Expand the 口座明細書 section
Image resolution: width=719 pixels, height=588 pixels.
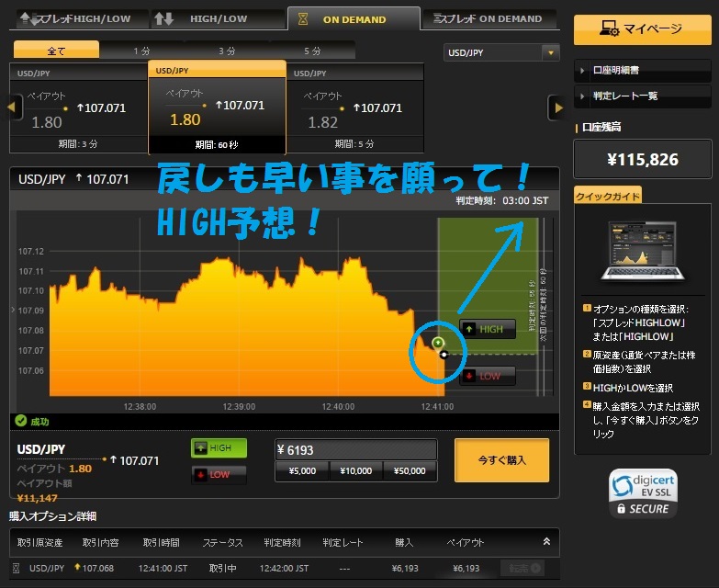pyautogui.click(x=642, y=70)
